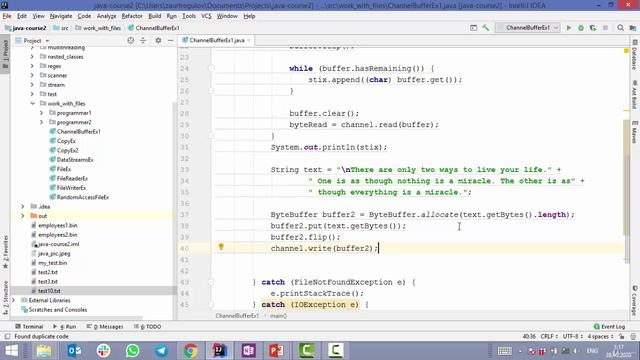Click the 4 spaces indent indicator

(600, 337)
